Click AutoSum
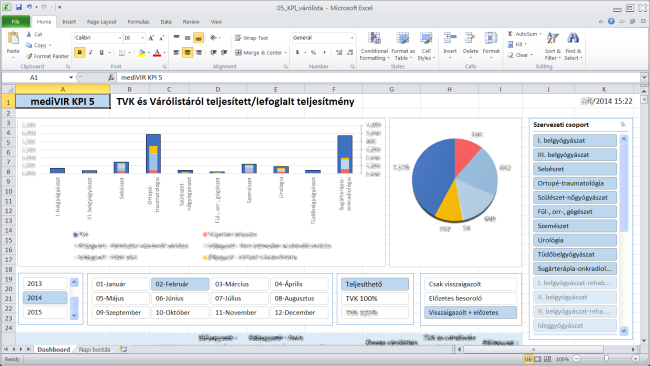 522,34
